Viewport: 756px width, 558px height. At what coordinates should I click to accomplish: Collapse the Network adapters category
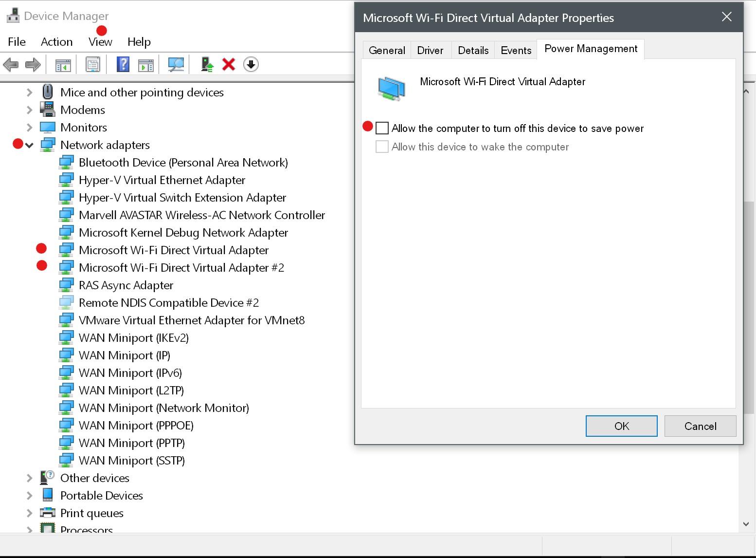tap(29, 145)
